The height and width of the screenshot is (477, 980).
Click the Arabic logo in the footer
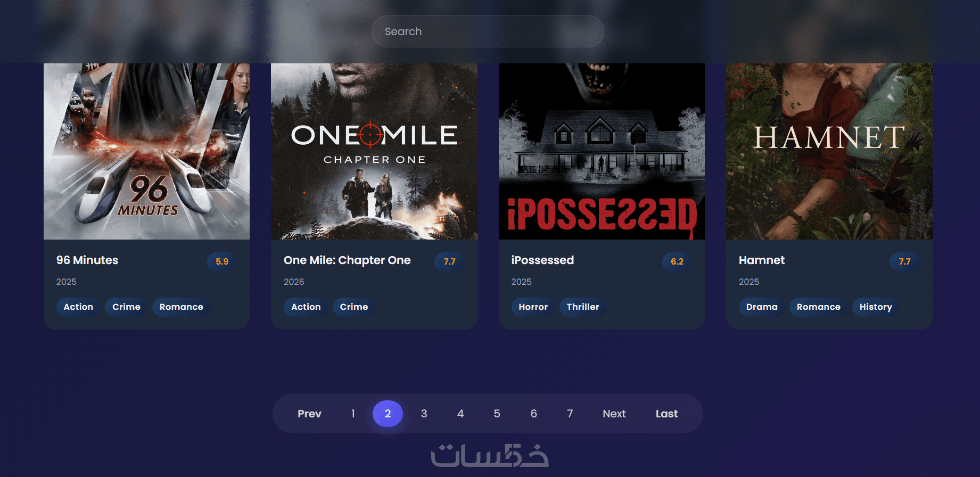(490, 456)
